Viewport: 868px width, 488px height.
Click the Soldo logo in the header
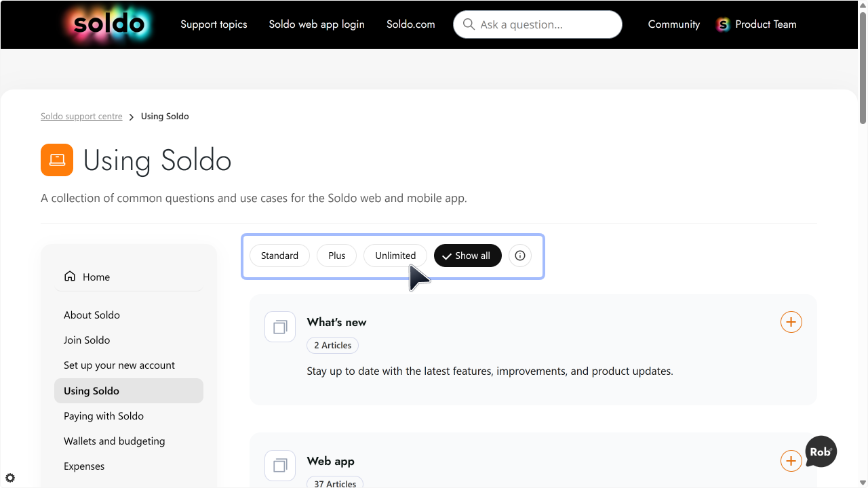(x=109, y=24)
